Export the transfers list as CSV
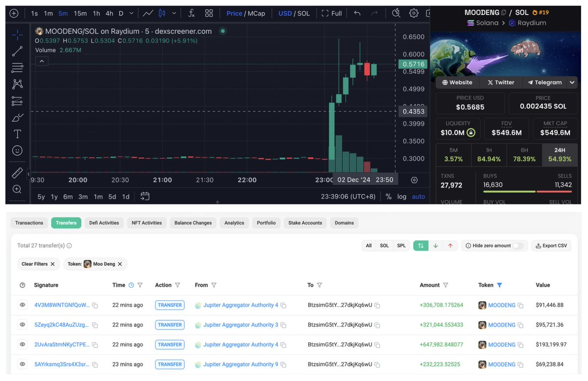 [551, 245]
